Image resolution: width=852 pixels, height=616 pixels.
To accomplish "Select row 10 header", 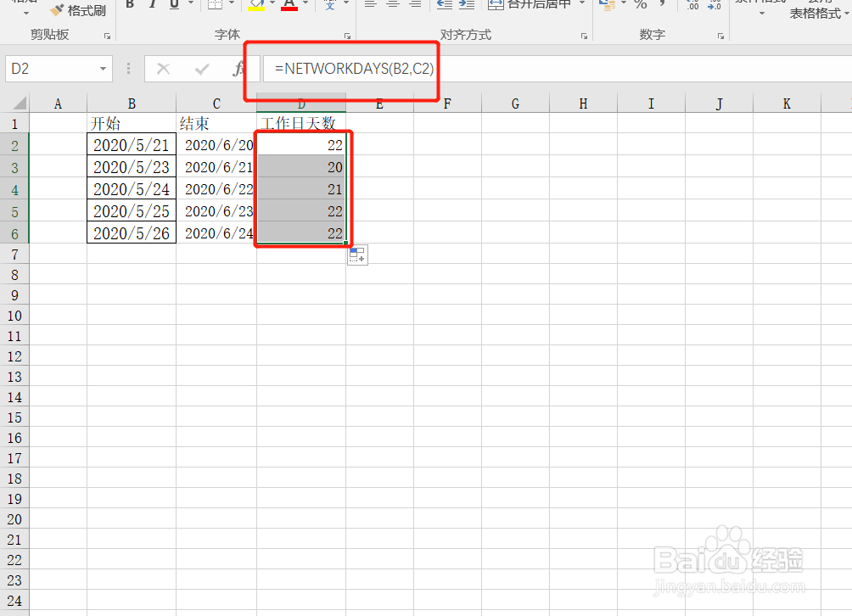I will [14, 316].
